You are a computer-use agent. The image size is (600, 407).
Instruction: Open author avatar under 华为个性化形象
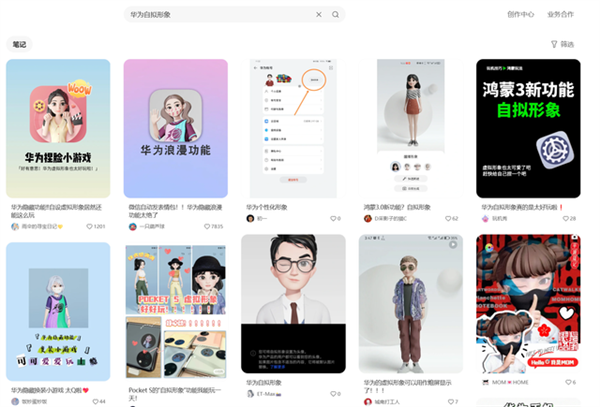click(x=250, y=218)
